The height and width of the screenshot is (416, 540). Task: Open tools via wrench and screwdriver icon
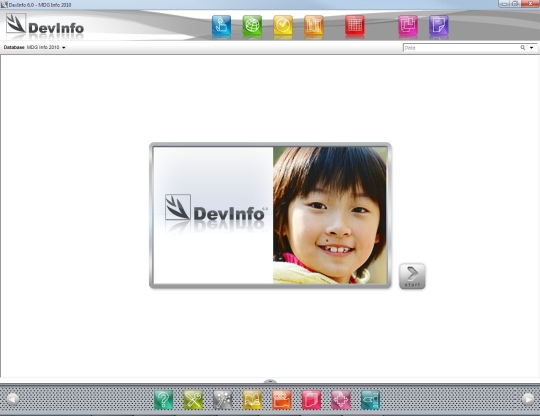click(x=193, y=400)
